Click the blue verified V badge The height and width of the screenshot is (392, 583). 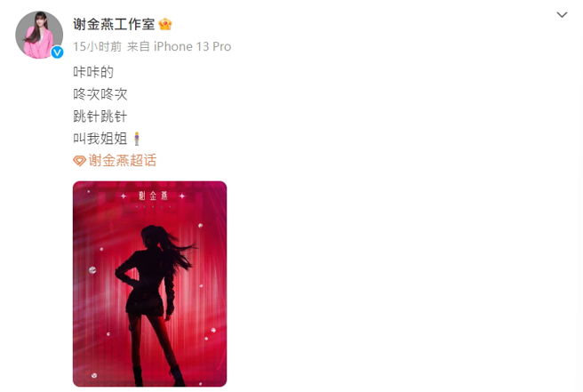tap(57, 52)
